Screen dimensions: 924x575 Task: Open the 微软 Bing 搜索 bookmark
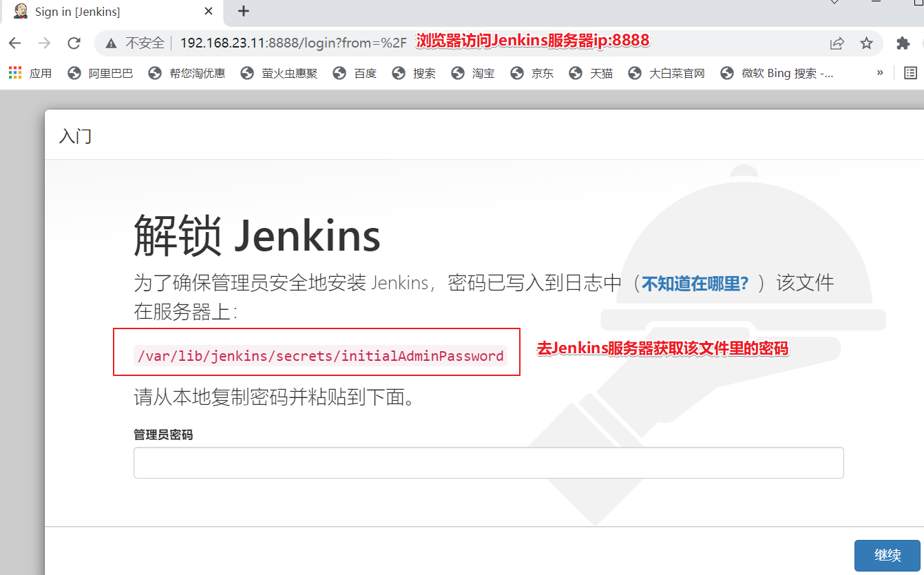click(x=777, y=73)
